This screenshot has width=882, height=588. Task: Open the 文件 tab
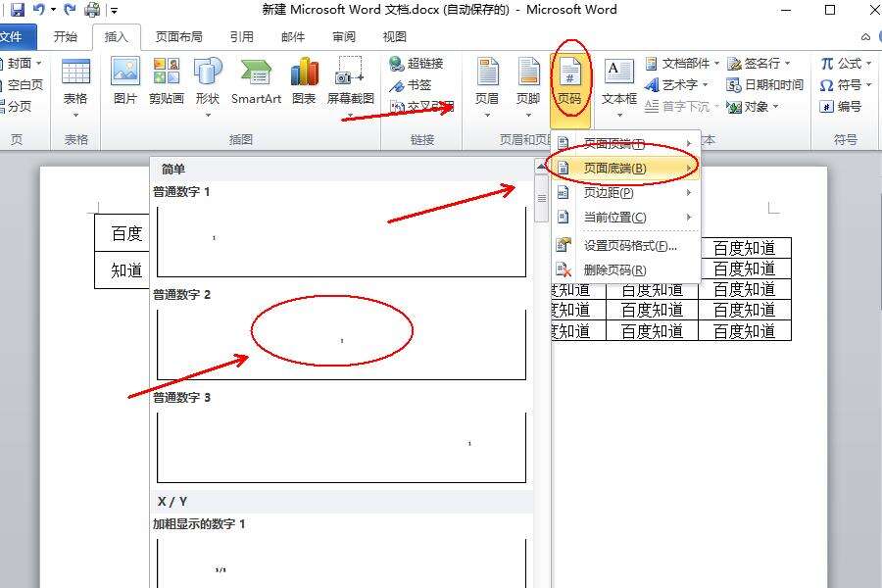pos(13,37)
